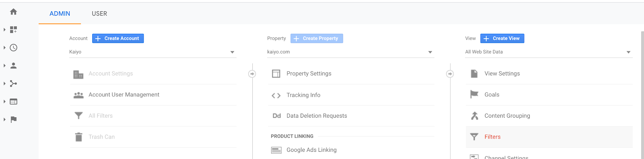Click the Create Account button
The width and height of the screenshot is (644, 159).
click(x=118, y=39)
